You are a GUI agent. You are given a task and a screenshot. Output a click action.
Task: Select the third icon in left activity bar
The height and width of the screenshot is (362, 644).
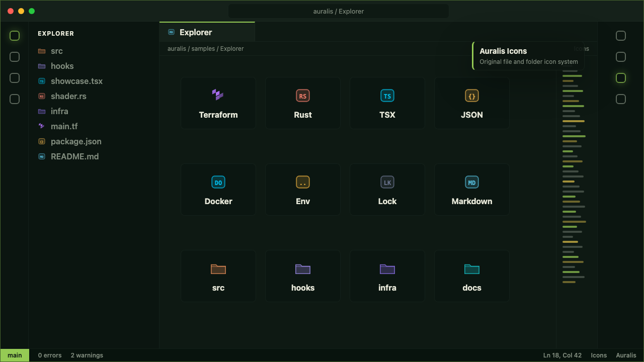coord(15,78)
